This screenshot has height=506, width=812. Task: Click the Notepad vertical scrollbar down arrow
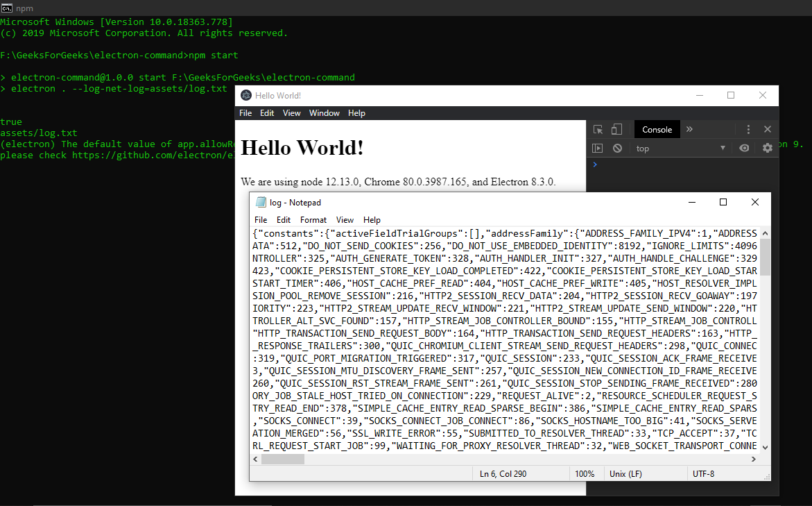click(x=765, y=448)
